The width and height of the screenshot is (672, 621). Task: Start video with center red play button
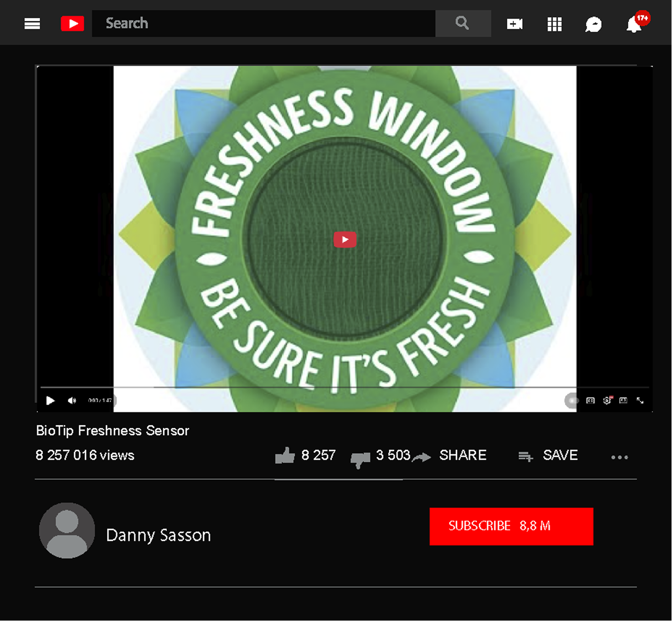tap(345, 239)
